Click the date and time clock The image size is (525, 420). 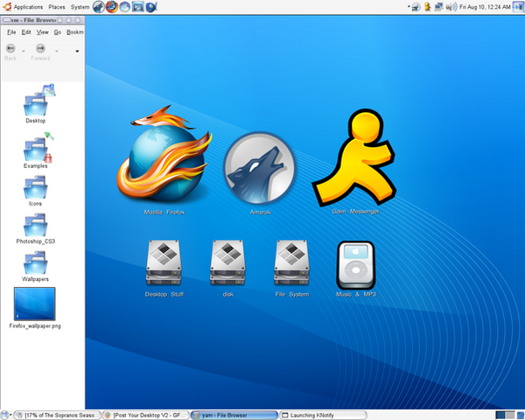pyautogui.click(x=485, y=7)
